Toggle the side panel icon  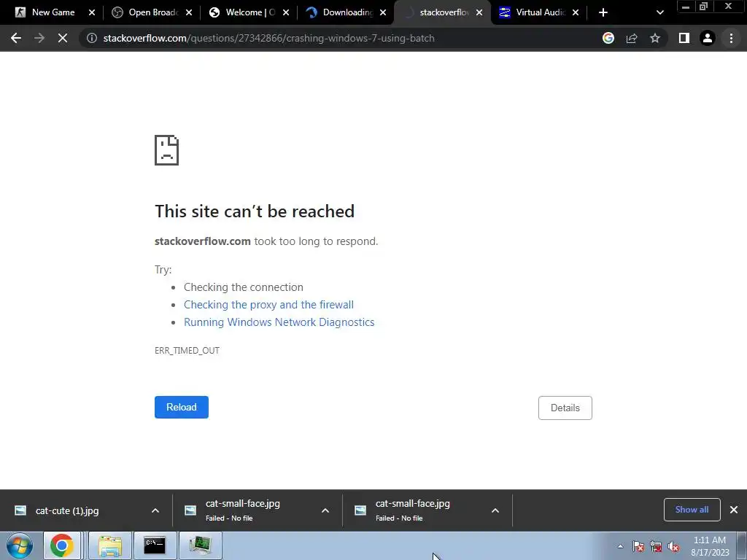[684, 38]
